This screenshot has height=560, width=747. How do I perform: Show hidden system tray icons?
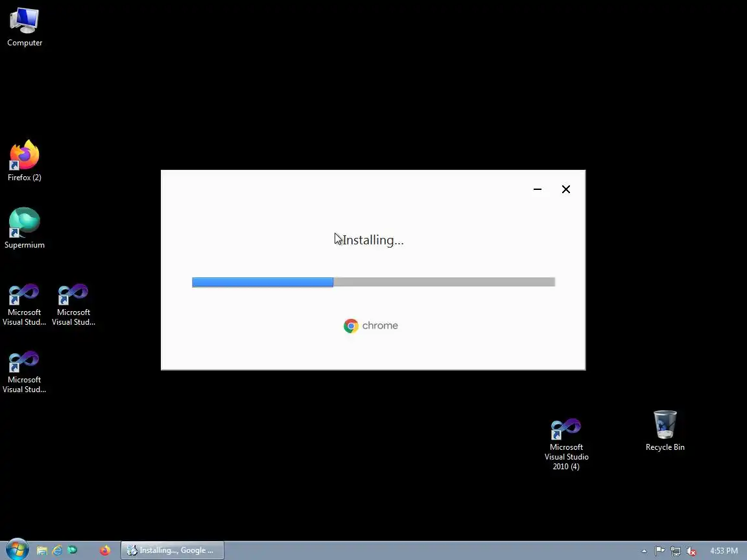click(x=644, y=551)
